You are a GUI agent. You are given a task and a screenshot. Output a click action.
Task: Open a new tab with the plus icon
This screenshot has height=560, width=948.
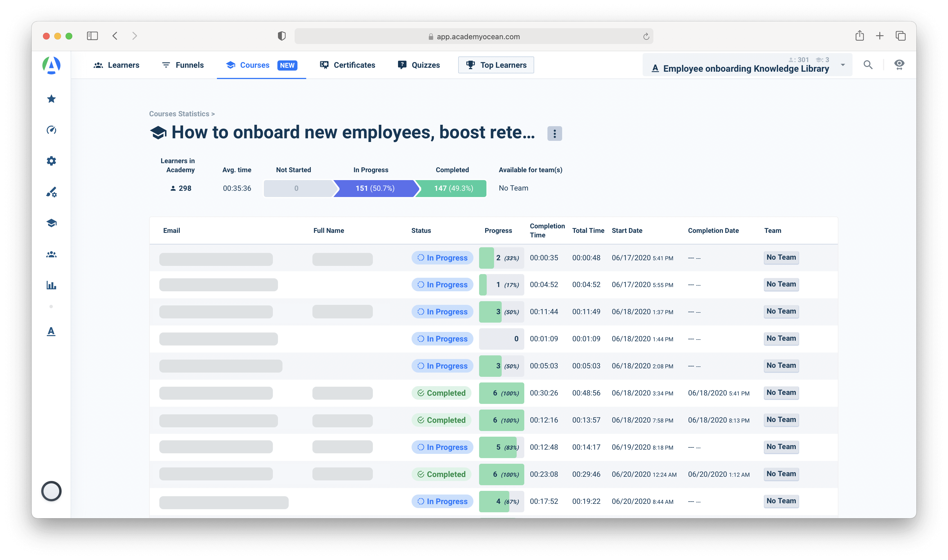tap(880, 36)
